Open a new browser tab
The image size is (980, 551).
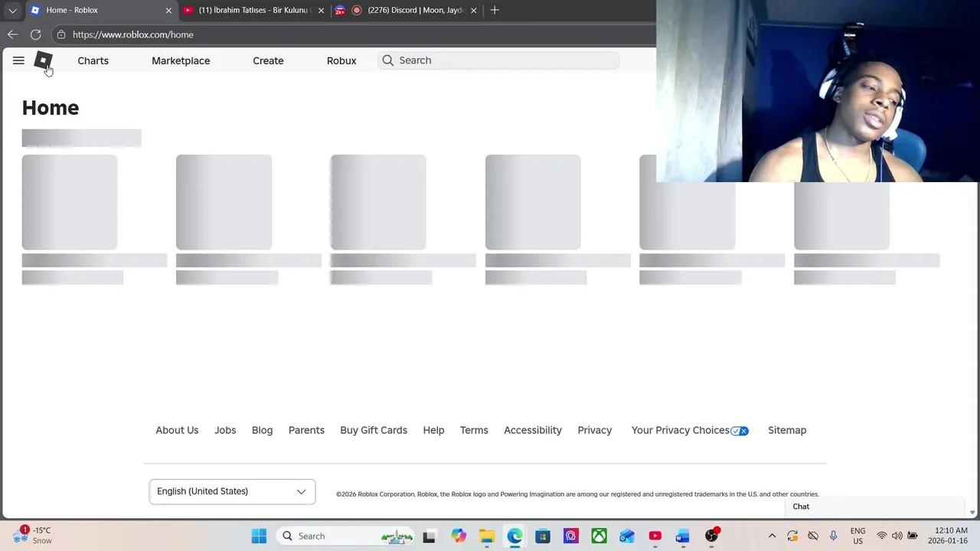pyautogui.click(x=495, y=10)
